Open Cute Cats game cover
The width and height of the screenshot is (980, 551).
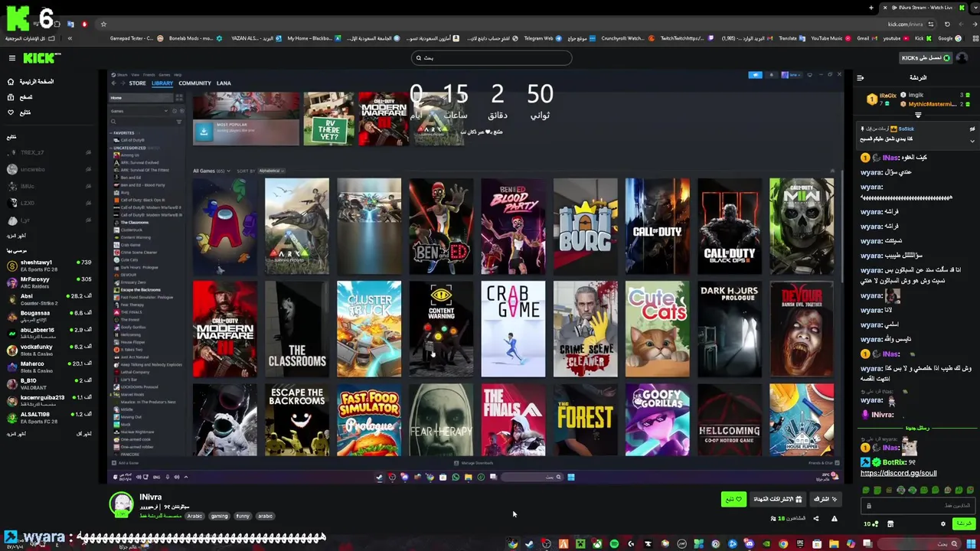658,329
